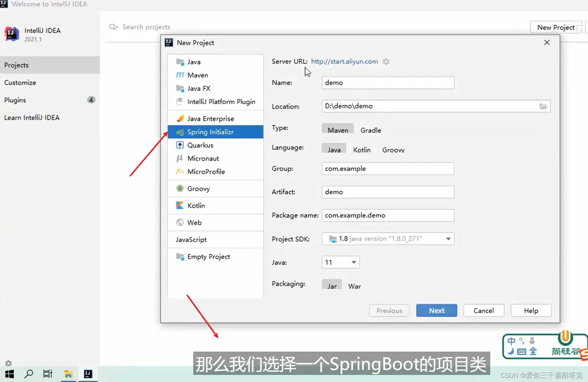Viewport: 588px width, 382px height.
Task: Click IntelliJ IDEA taskbar icon
Action: [88, 374]
